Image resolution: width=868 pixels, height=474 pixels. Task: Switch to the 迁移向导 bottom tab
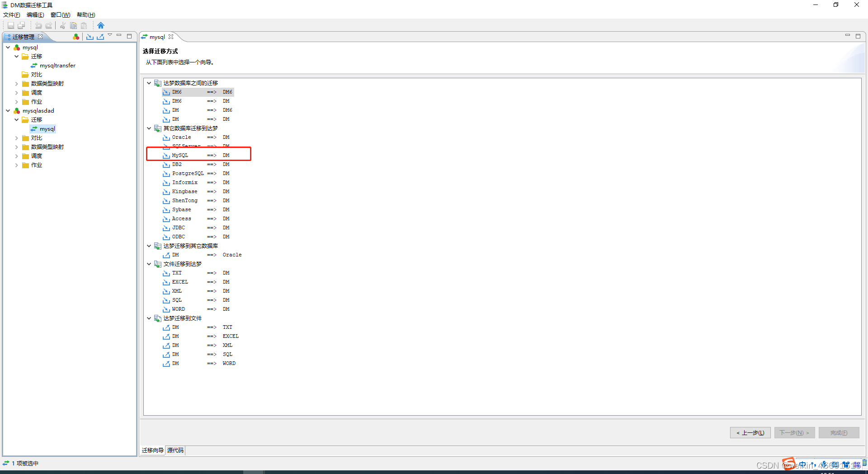coord(153,450)
